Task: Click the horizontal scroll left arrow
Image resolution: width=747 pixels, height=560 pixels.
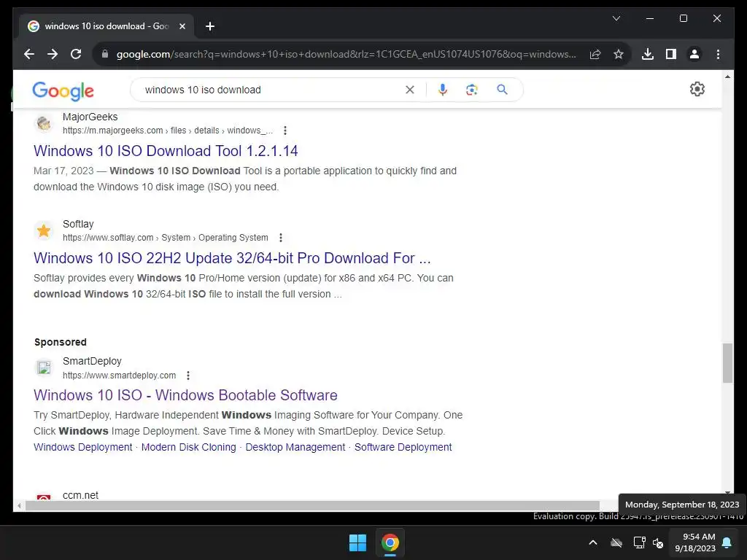Action: point(19,506)
